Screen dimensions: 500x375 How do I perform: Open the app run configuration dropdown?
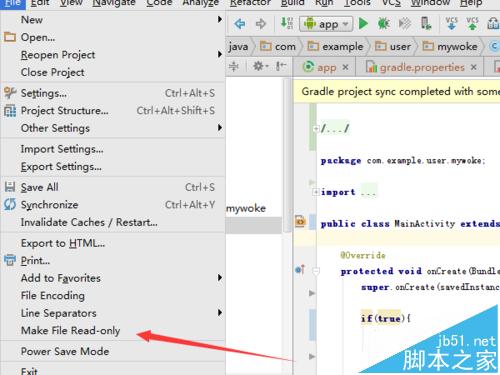326,24
